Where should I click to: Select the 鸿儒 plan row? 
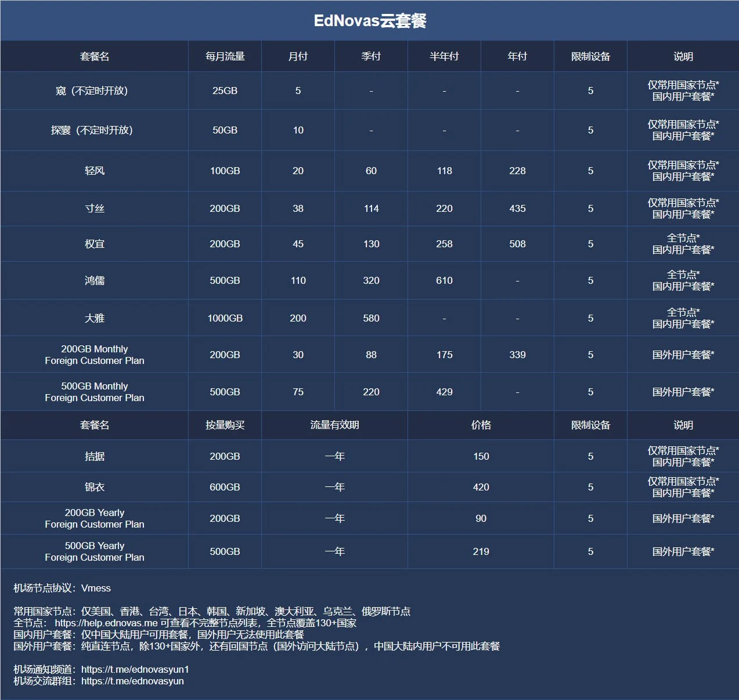[95, 280]
